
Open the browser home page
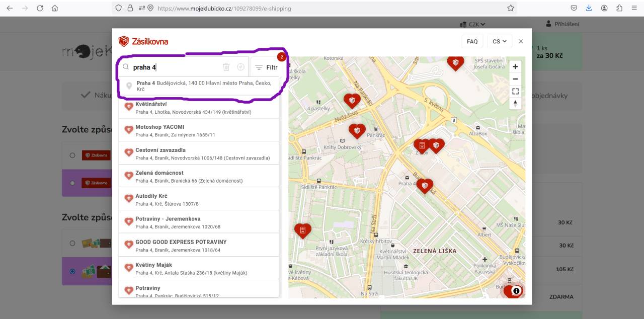55,8
